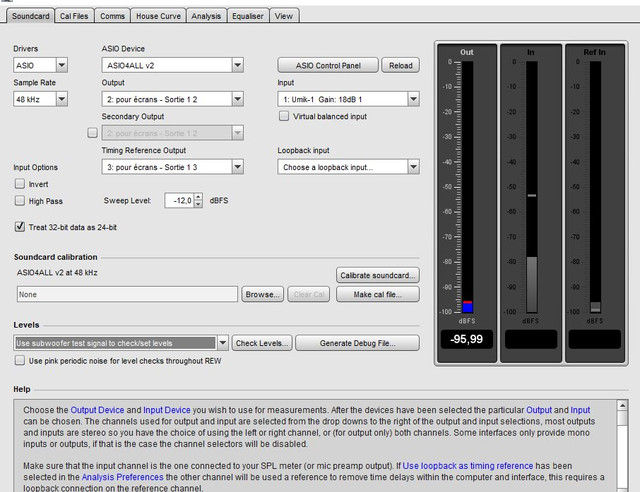Click the Help scrollbar up arrow
The height and width of the screenshot is (492, 640).
pos(622,405)
